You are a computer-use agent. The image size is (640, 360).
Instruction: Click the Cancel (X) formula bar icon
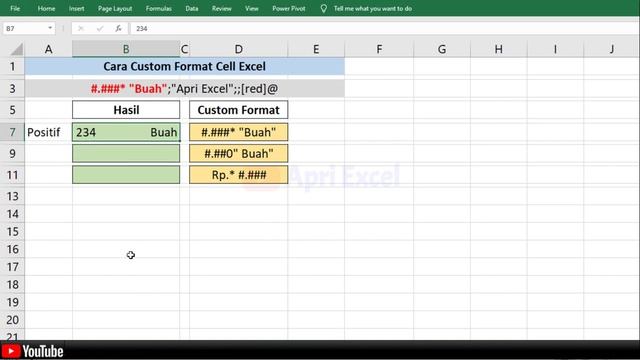pyautogui.click(x=81, y=29)
